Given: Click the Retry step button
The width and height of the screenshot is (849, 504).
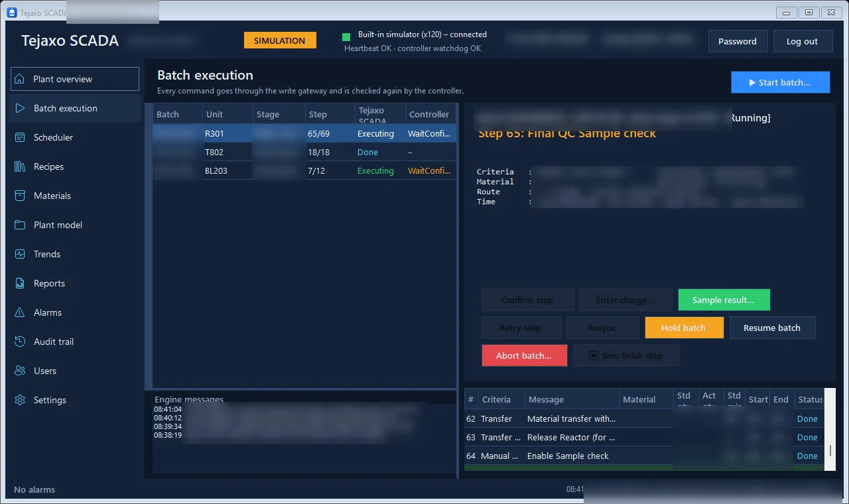Looking at the screenshot, I should (x=521, y=328).
